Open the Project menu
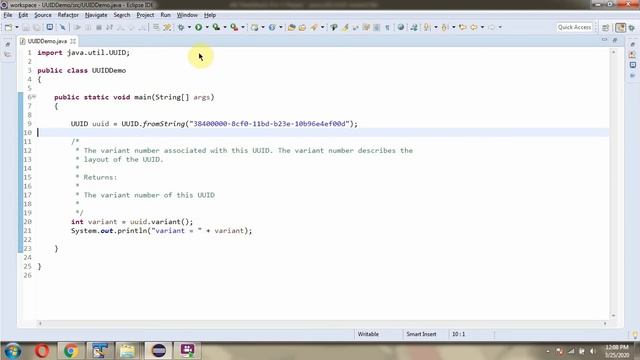640x360 pixels. 145,15
